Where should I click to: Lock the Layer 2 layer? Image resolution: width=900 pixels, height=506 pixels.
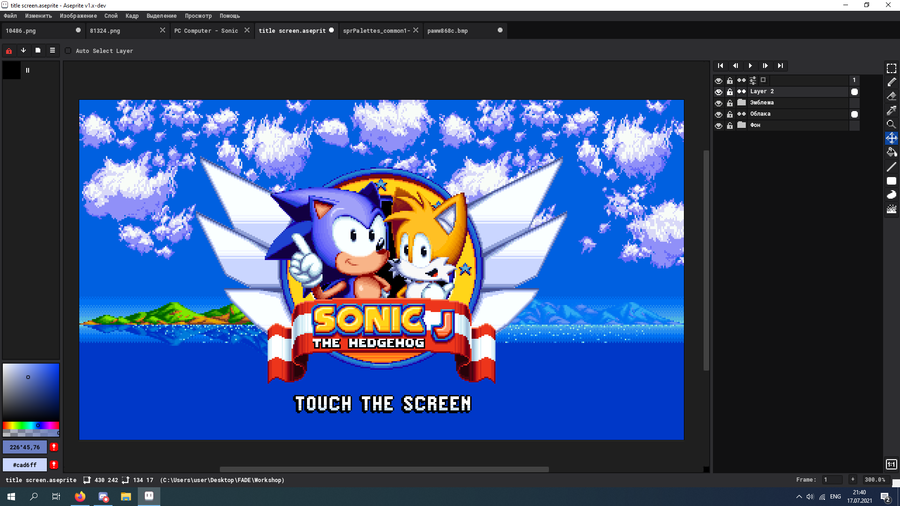point(730,92)
